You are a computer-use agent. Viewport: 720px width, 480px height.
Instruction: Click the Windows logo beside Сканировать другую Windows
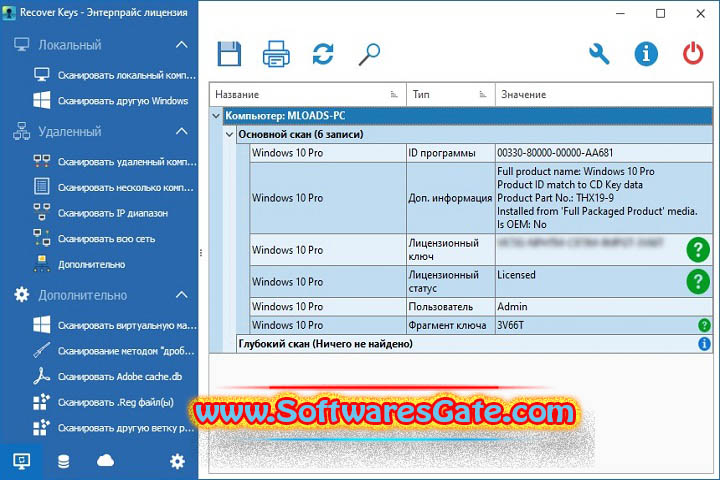coord(42,100)
